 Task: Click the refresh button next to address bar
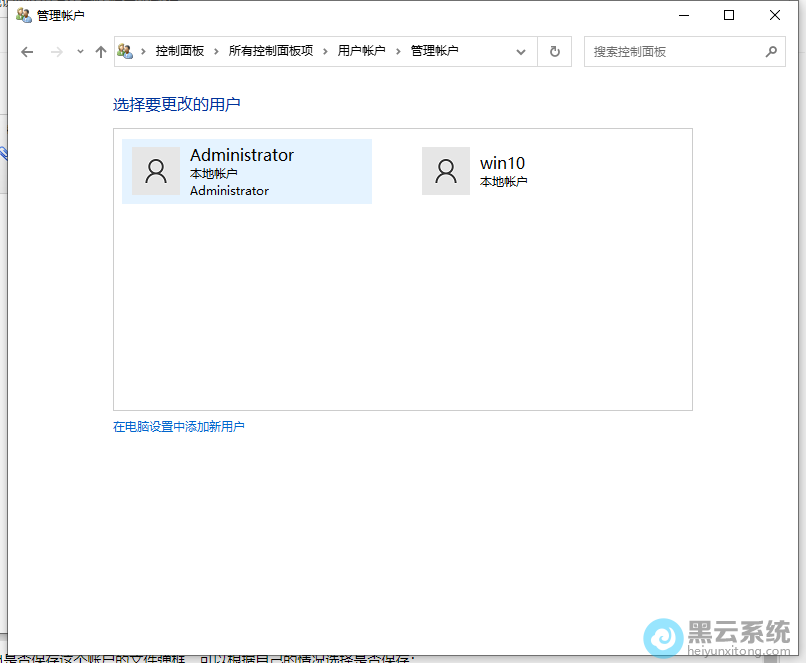[555, 51]
